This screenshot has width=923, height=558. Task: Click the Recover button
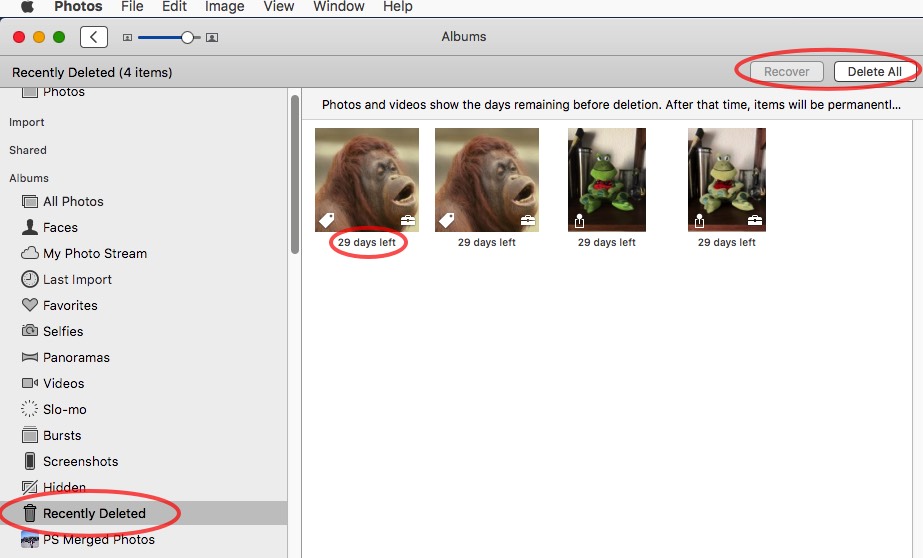[x=786, y=72]
